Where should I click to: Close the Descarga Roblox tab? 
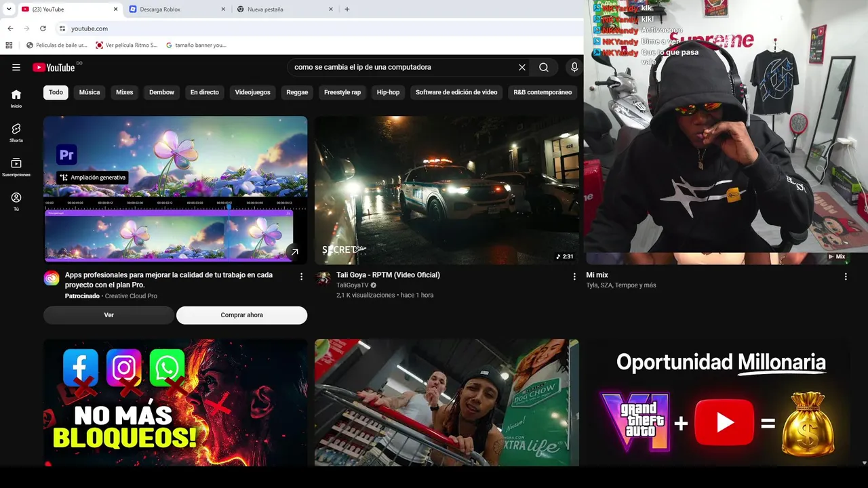point(223,9)
